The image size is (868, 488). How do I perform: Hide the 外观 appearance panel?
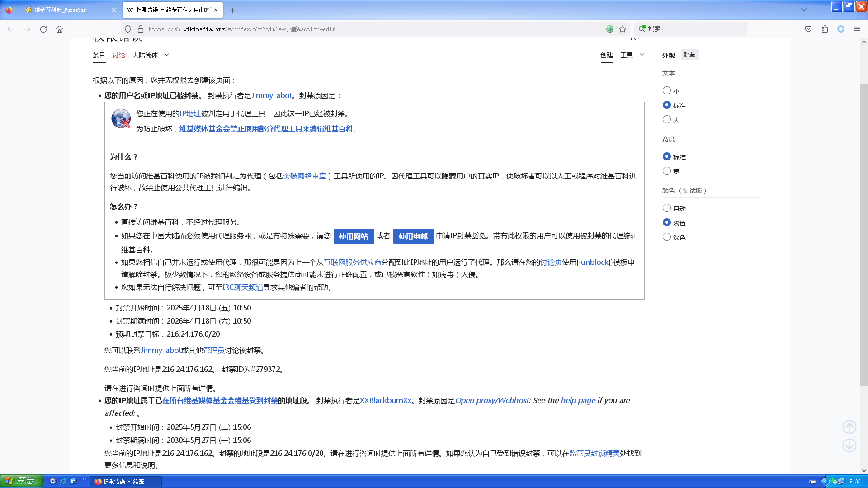(689, 55)
